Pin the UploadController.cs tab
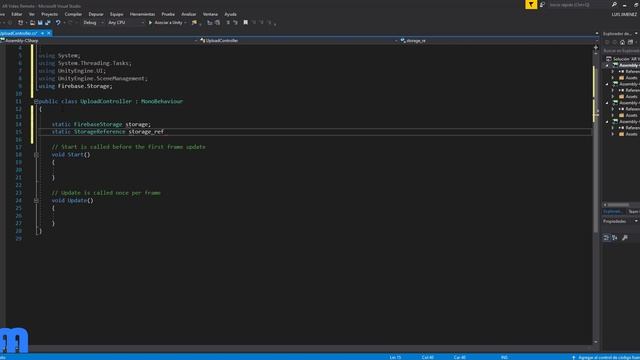Viewport: 640px width, 360px height. click(42, 33)
